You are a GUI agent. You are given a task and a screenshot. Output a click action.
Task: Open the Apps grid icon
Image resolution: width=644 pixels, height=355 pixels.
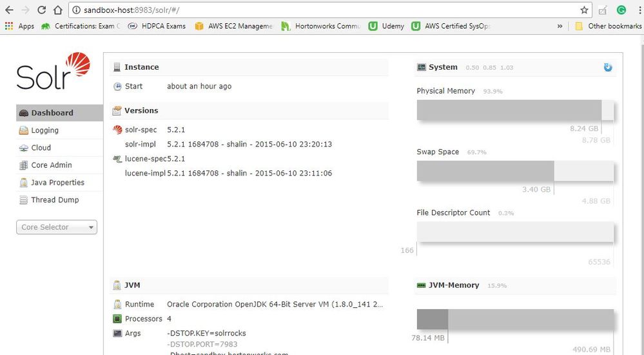[9, 26]
